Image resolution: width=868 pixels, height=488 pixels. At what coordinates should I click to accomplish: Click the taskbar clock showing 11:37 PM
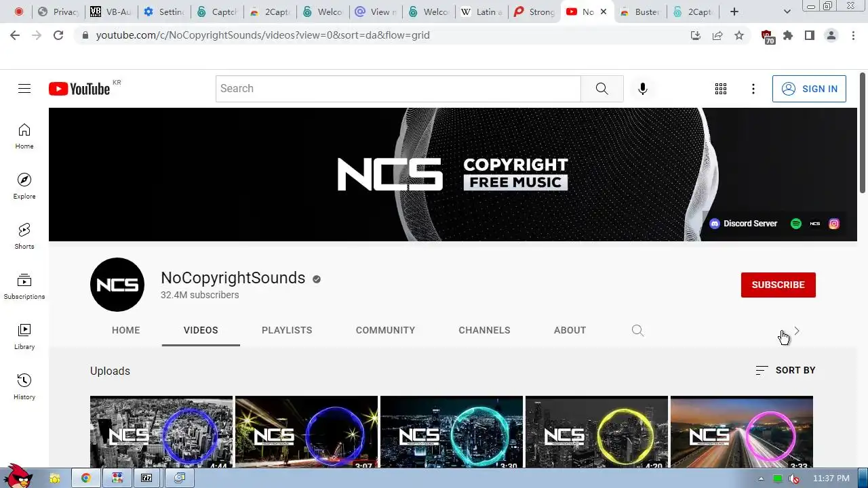[831, 479]
